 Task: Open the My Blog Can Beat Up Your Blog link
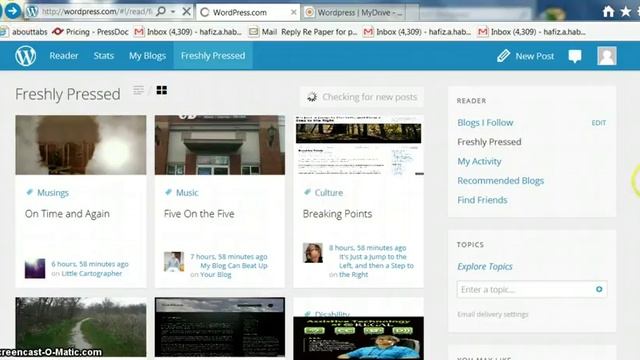(233, 270)
